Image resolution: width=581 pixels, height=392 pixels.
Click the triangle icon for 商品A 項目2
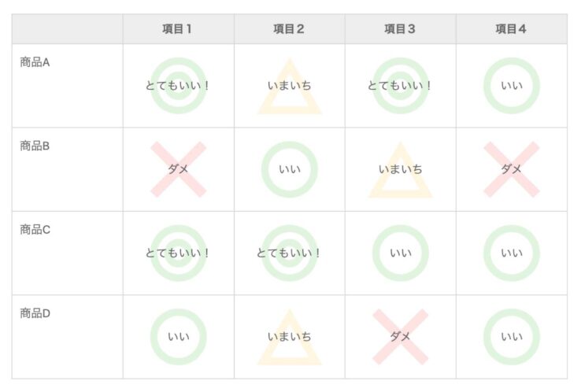point(289,87)
